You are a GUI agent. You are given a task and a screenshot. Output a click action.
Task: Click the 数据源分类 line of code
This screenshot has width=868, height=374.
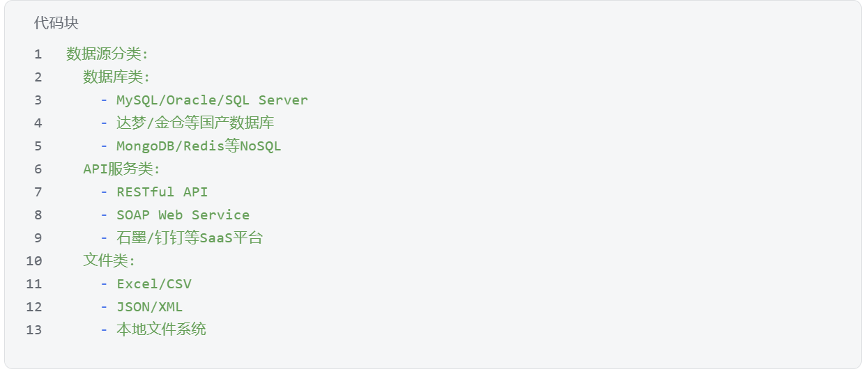107,54
